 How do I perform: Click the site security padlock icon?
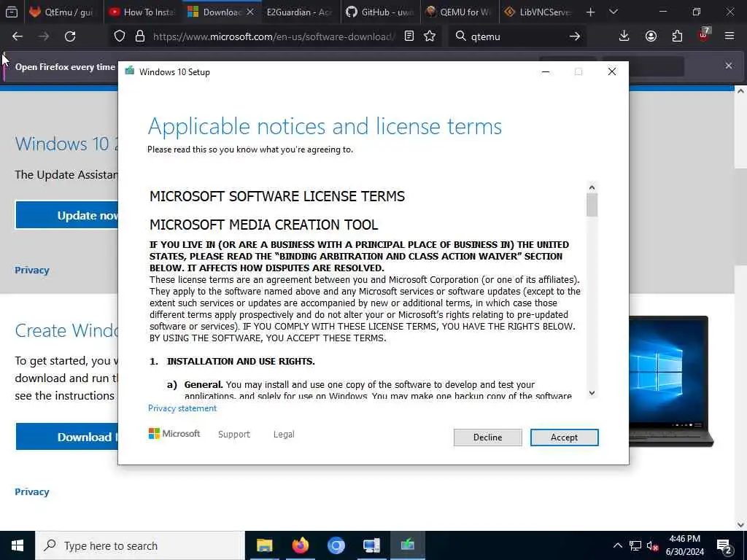coord(139,36)
